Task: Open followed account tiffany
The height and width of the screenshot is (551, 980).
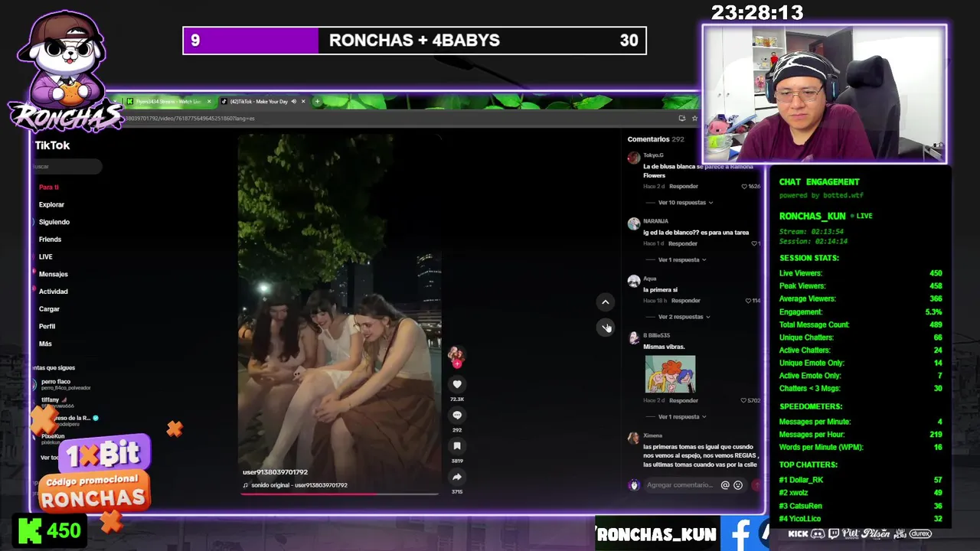Action: tap(57, 403)
